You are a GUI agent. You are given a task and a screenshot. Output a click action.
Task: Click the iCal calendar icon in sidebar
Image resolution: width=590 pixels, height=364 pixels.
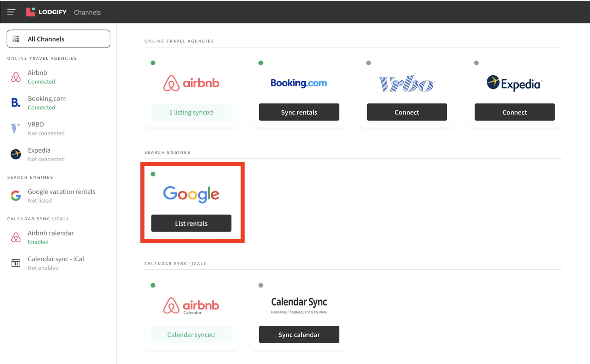tap(16, 263)
